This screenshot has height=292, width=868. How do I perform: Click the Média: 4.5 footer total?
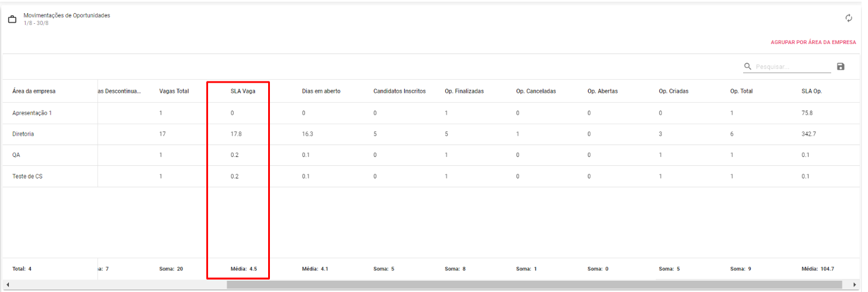tap(244, 269)
